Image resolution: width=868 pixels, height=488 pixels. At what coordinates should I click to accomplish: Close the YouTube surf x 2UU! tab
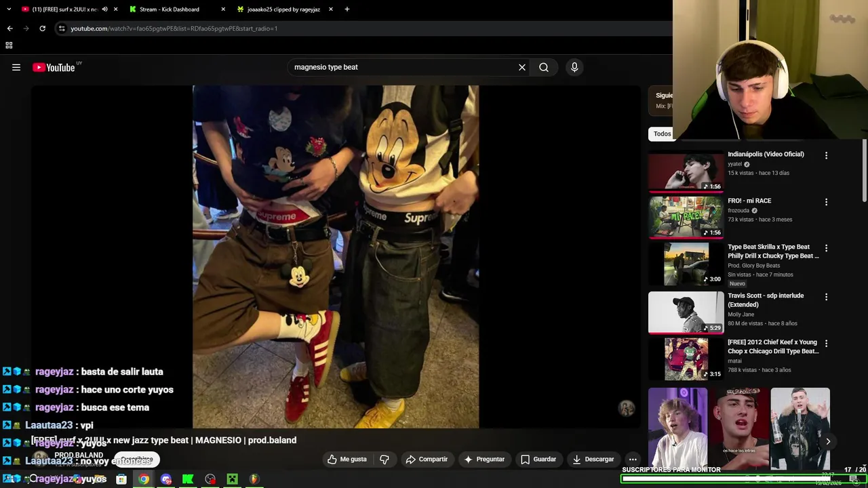116,9
